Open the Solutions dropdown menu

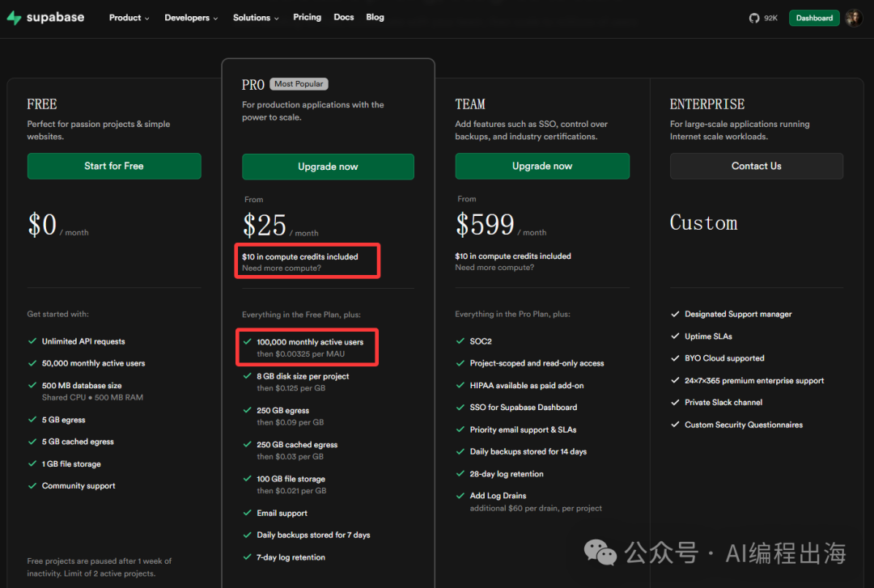256,18
